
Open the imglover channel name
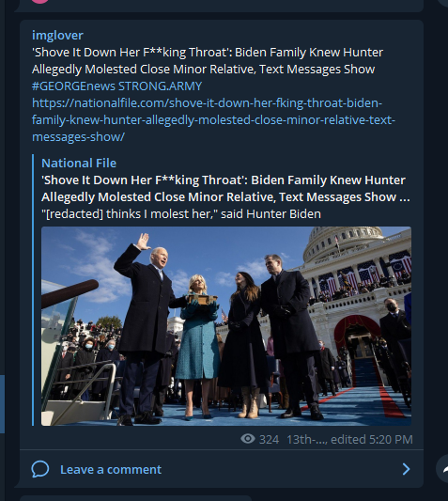click(57, 35)
